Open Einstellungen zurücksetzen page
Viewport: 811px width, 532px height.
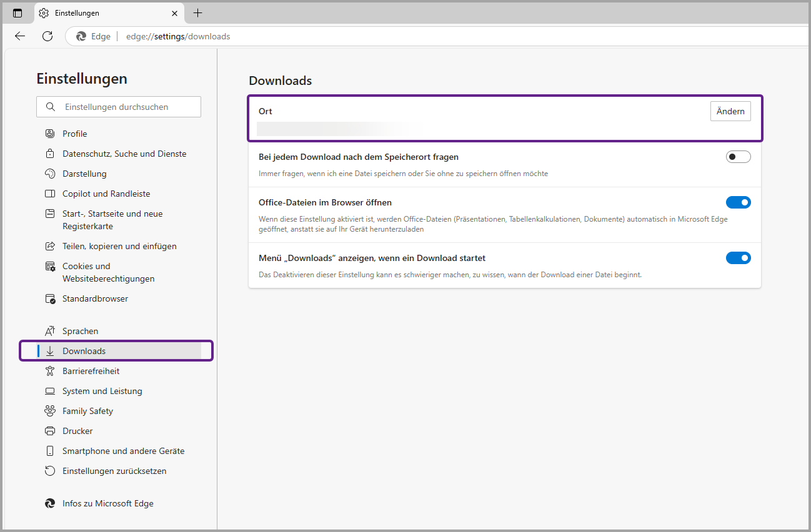coord(114,471)
